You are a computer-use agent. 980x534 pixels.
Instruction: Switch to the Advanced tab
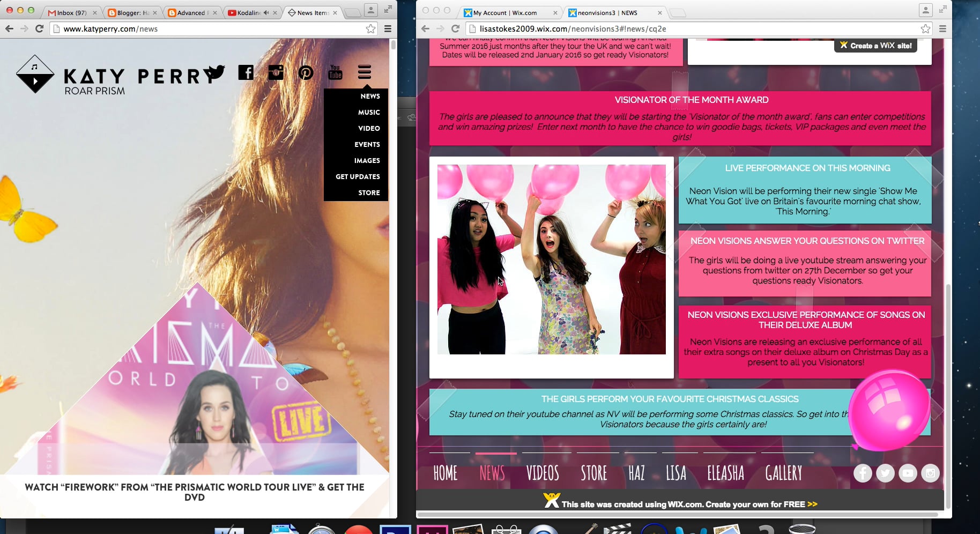click(192, 12)
